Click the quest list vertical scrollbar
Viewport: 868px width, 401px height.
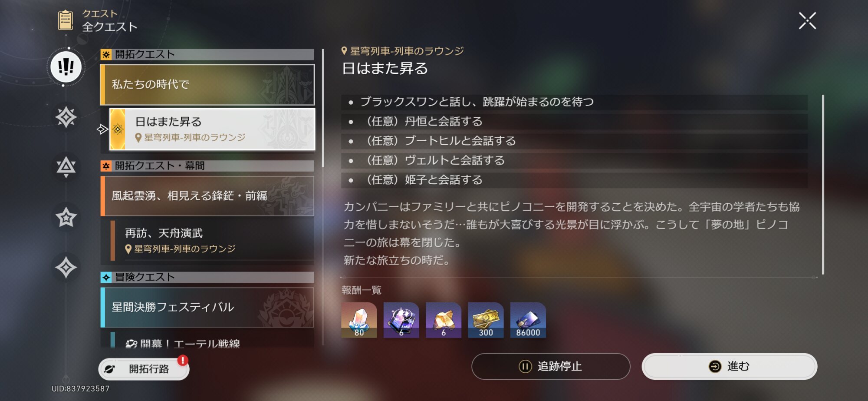[323, 109]
